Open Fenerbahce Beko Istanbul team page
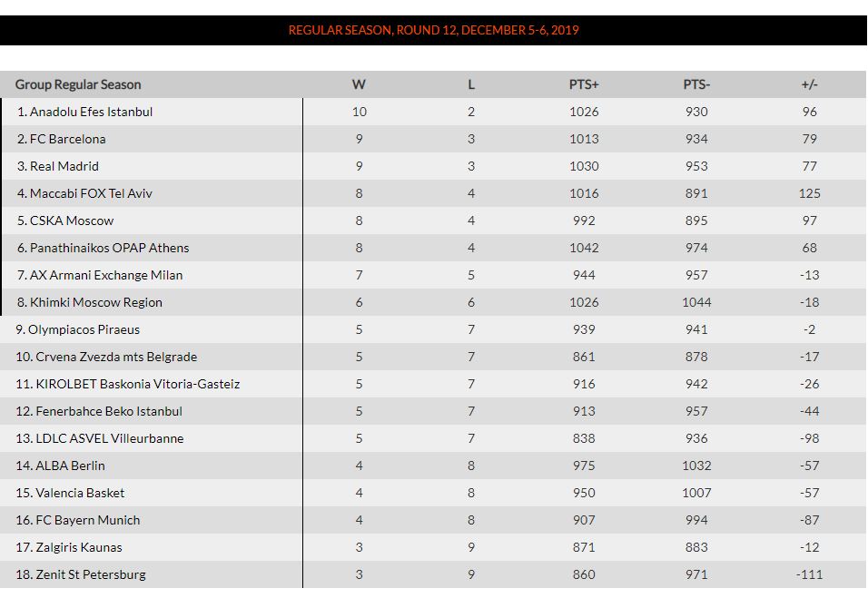Image resolution: width=868 pixels, height=598 pixels. [108, 411]
